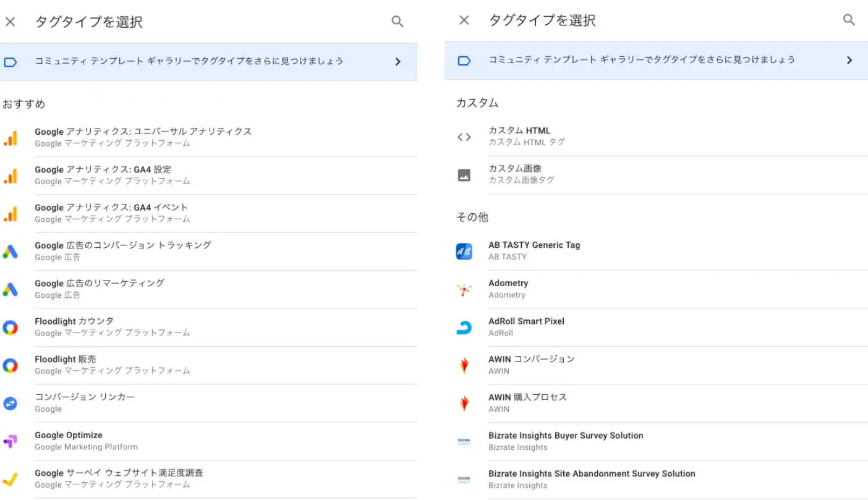Click the Analytics icon for ユニバーサル アナリティクス
Viewport: 868px width, 500px height.
(x=10, y=138)
